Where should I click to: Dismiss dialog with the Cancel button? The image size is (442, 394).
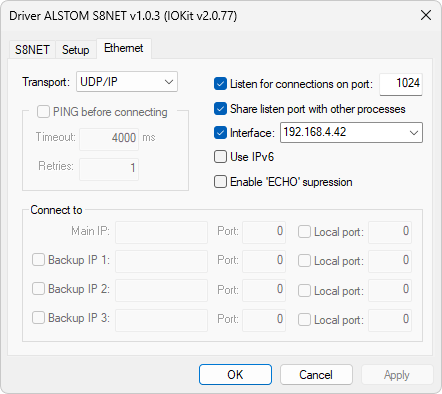point(316,375)
